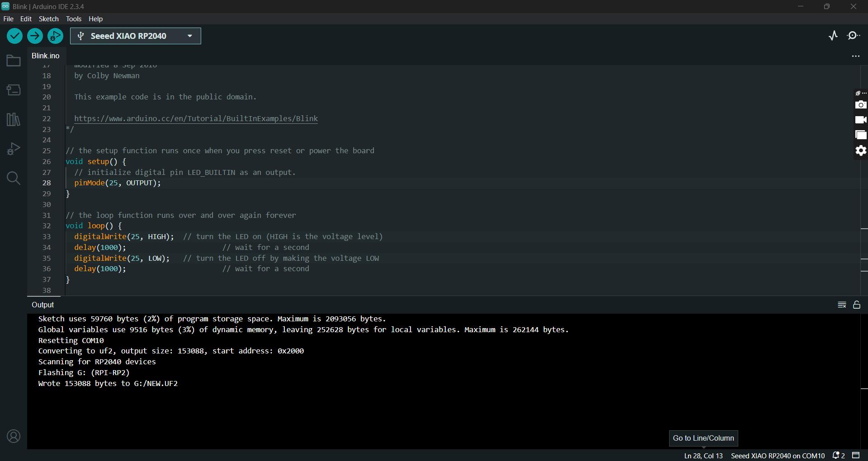This screenshot has width=868, height=461.
Task: Open the overlay settings gear icon
Action: (x=861, y=151)
